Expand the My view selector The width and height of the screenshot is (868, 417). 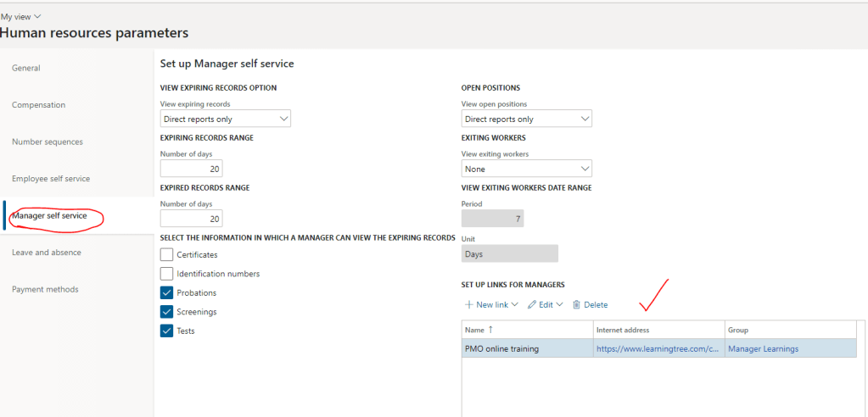[20, 16]
